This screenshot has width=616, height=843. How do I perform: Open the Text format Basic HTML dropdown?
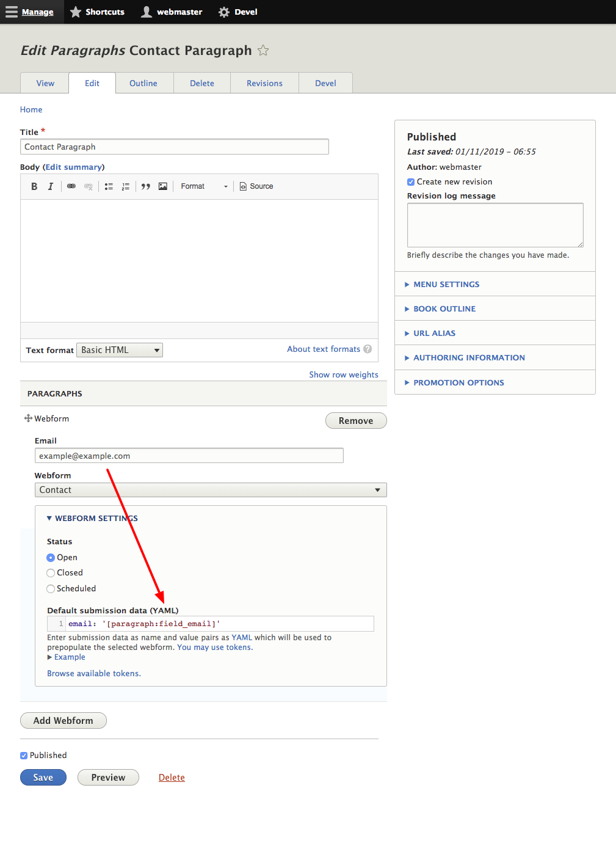pos(119,349)
